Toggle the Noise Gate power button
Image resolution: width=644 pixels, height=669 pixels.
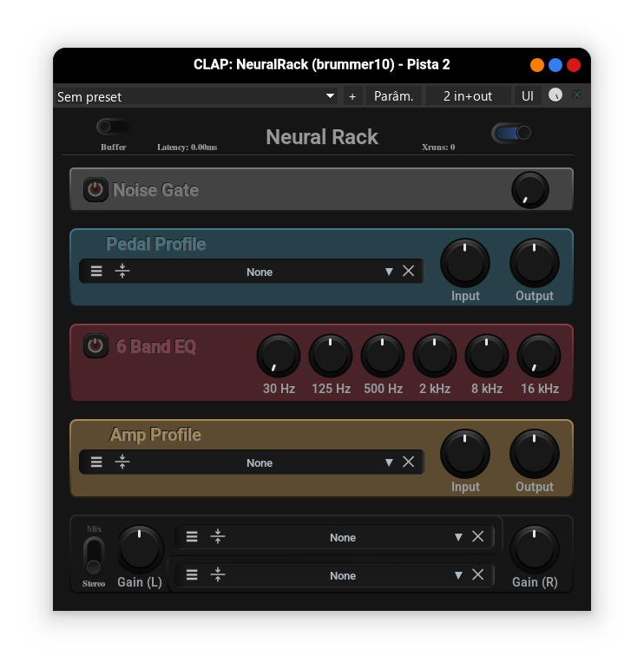95,190
